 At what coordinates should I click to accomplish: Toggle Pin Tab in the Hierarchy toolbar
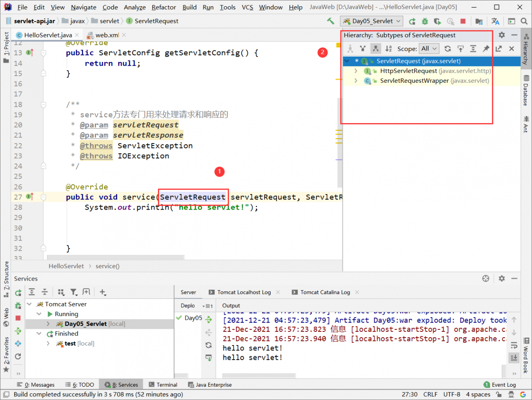(486, 49)
